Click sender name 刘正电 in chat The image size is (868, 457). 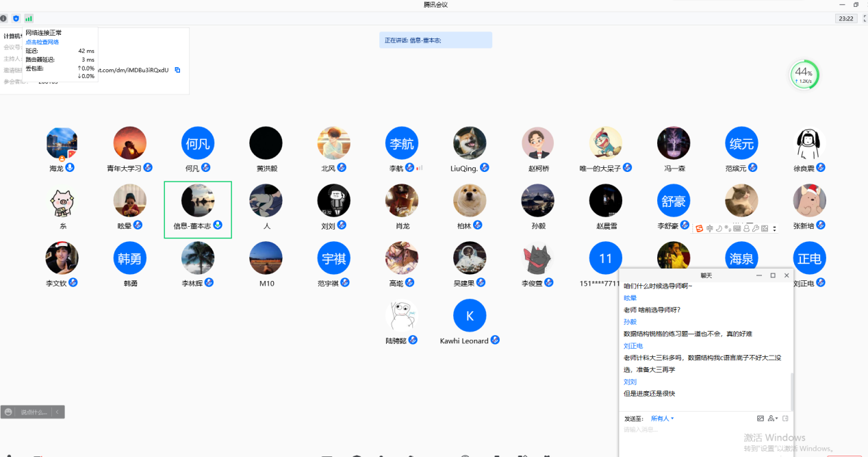633,346
